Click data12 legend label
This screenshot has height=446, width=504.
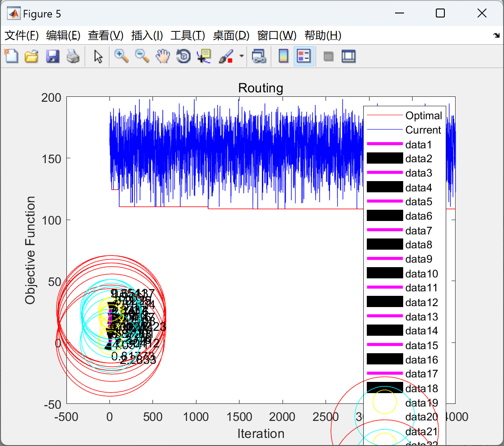coord(421,303)
